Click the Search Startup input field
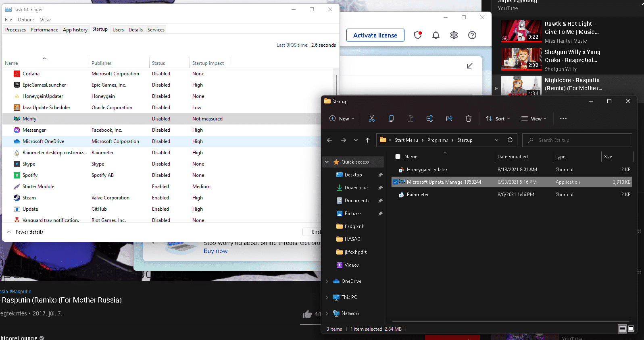 coord(577,140)
